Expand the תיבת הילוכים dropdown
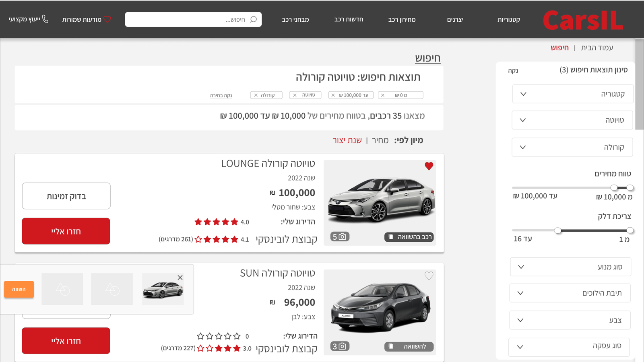 570,293
